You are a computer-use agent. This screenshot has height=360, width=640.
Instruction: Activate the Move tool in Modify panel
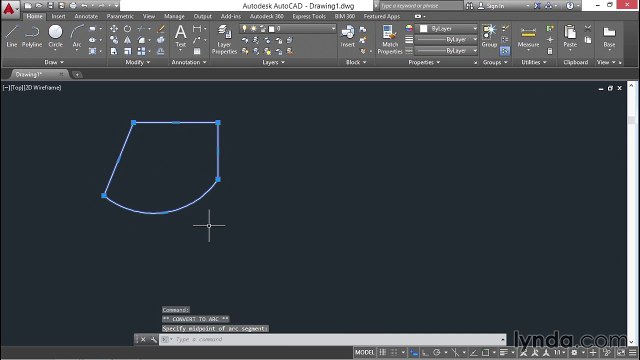click(114, 29)
